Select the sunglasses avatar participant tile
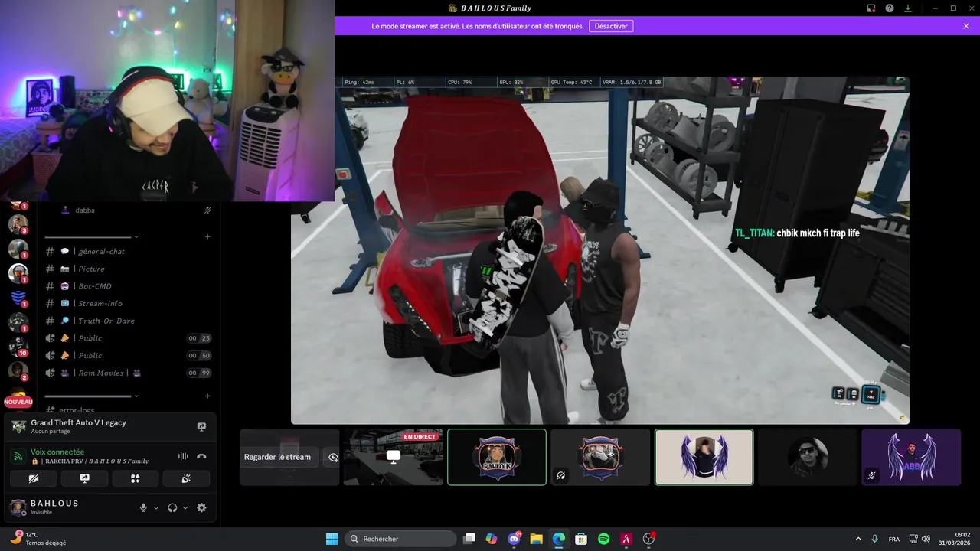980x551 pixels. 807,457
